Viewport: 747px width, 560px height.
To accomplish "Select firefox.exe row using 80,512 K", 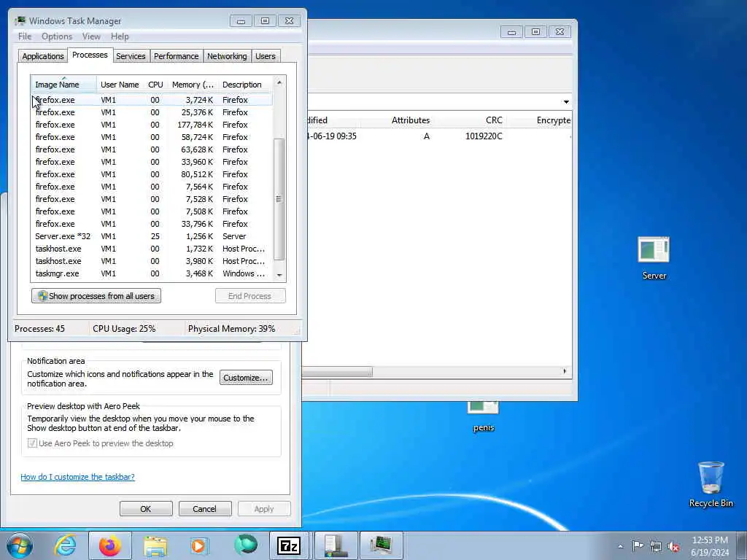I will [152, 174].
